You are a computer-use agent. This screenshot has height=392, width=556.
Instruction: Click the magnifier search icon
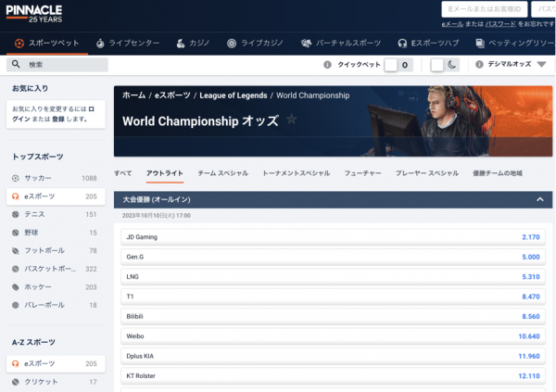click(x=16, y=64)
